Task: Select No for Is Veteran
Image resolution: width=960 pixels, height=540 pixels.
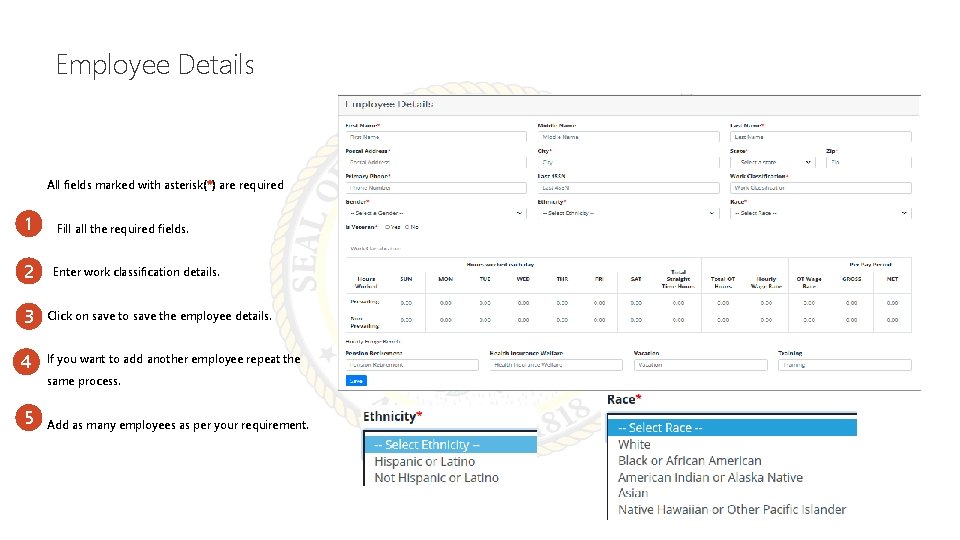Action: pyautogui.click(x=407, y=227)
